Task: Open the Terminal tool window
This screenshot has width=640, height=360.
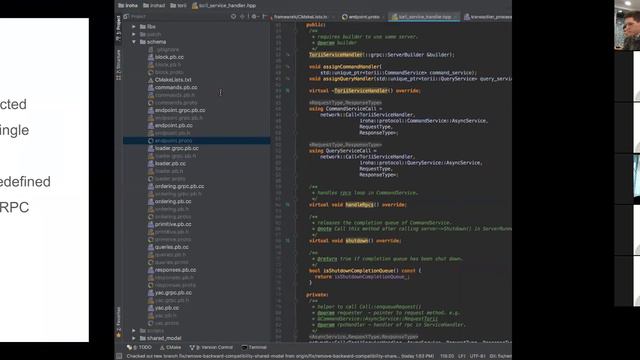Action: pyautogui.click(x=254, y=347)
